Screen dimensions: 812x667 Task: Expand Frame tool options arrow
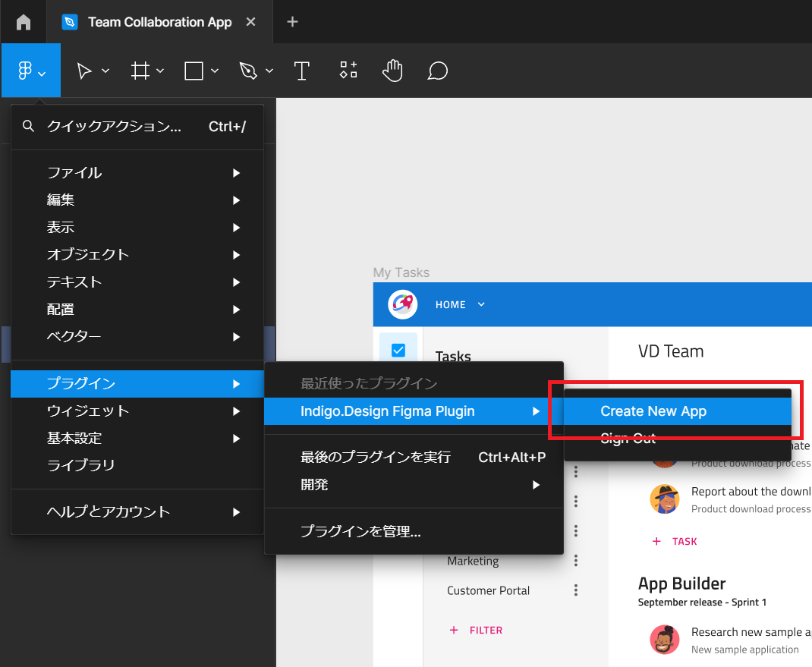(x=160, y=71)
